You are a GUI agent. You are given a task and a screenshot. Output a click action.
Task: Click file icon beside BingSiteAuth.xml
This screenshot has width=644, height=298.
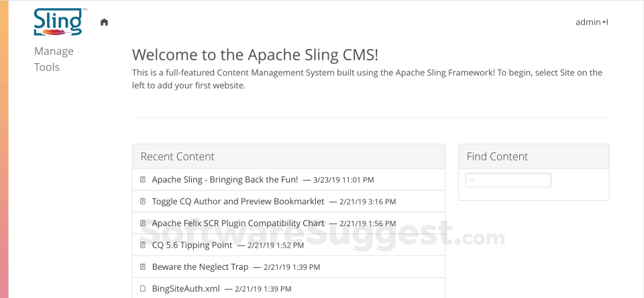click(142, 289)
